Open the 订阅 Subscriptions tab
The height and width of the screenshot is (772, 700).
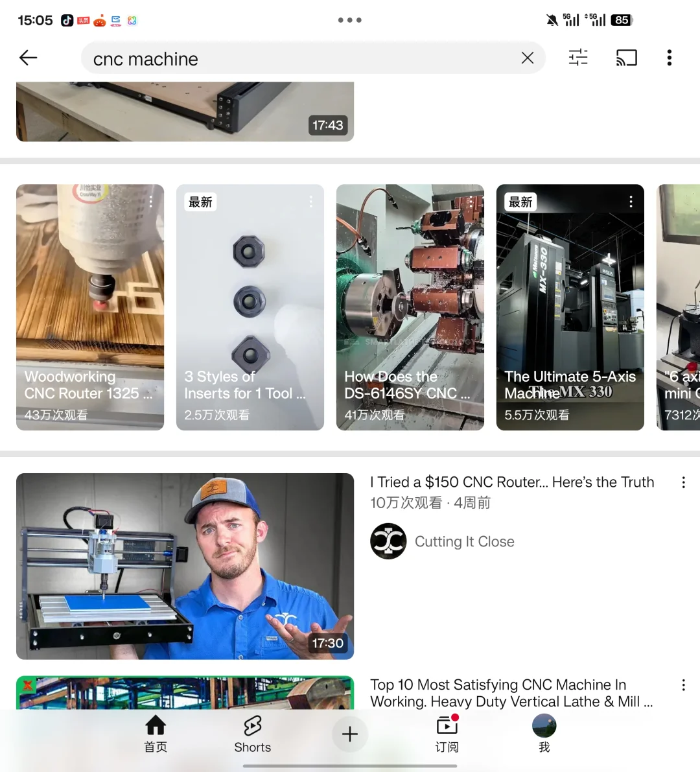[447, 734]
